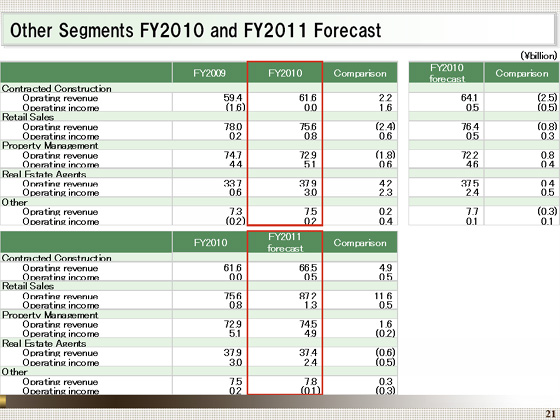Click 'Comparison' header beside 'FY2011 forecast' header
Image resolution: width=560 pixels, height=420 pixels.
pyautogui.click(x=360, y=242)
